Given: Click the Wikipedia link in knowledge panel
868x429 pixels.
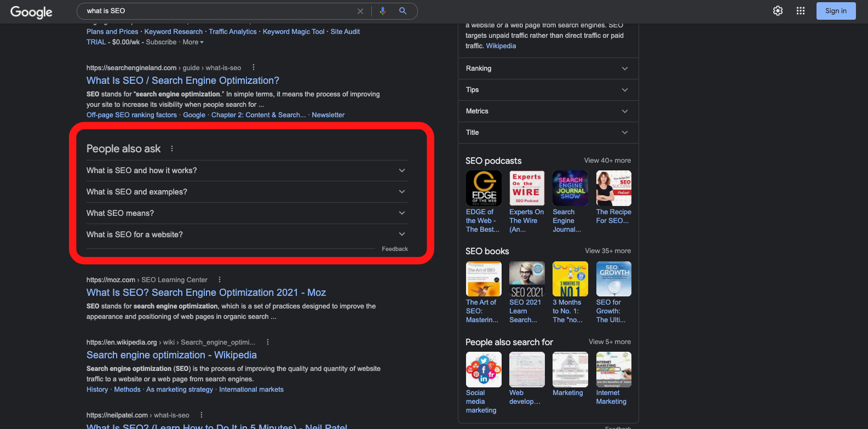Looking at the screenshot, I should [x=501, y=46].
